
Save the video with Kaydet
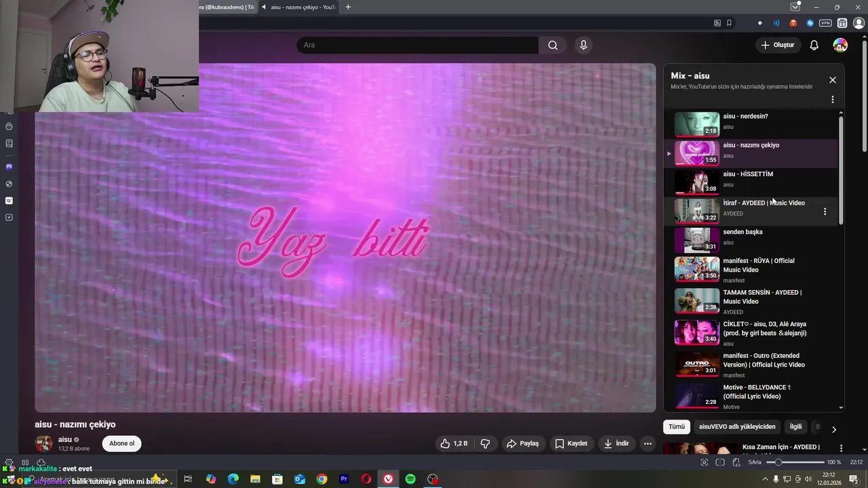pyautogui.click(x=571, y=443)
